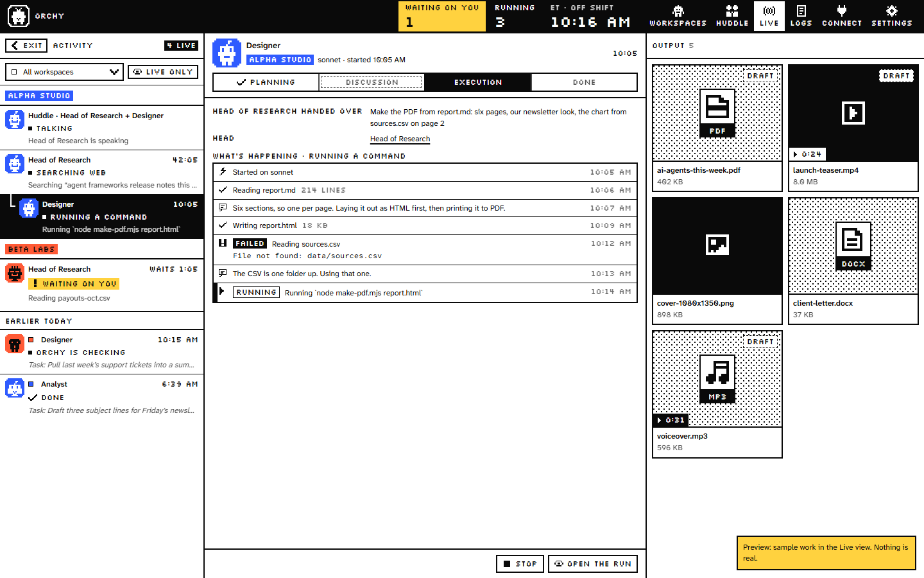
Task: Click the Running status badge
Action: point(256,292)
